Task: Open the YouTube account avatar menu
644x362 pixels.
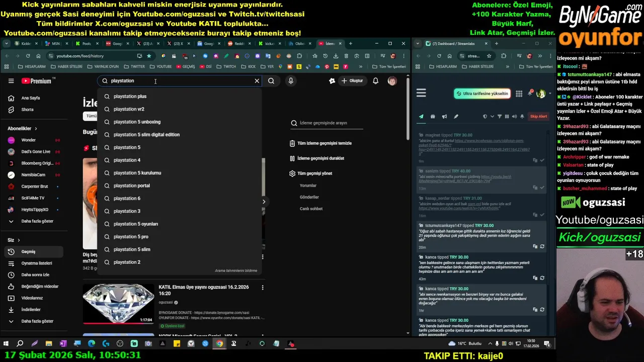Action: [392, 81]
